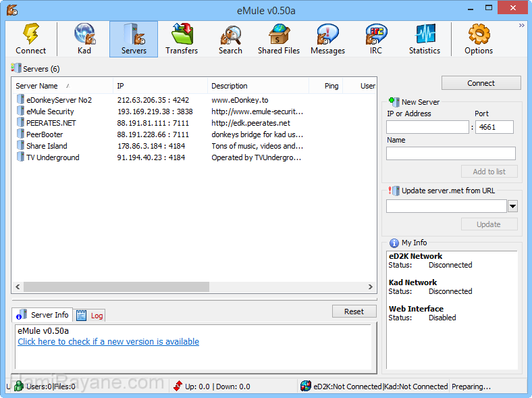Click IP 212.63.206.35 : 4242 cell
Screen dimensions: 532x398
[x=153, y=100]
